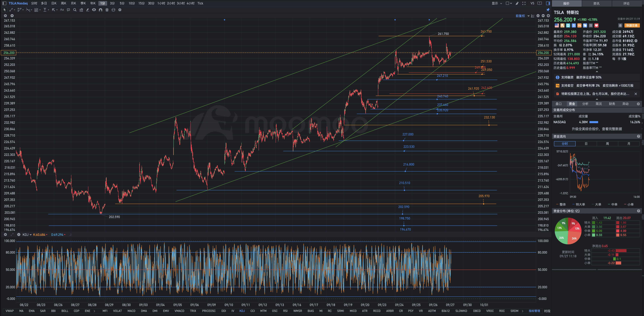Expand the channel shape tool dropdown
Viewport: 644px width, 316px height.
(23, 10)
